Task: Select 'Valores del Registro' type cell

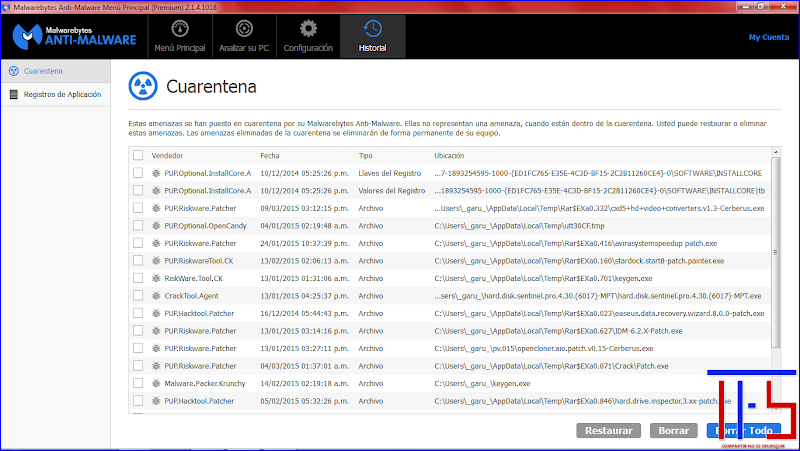Action: tap(391, 191)
